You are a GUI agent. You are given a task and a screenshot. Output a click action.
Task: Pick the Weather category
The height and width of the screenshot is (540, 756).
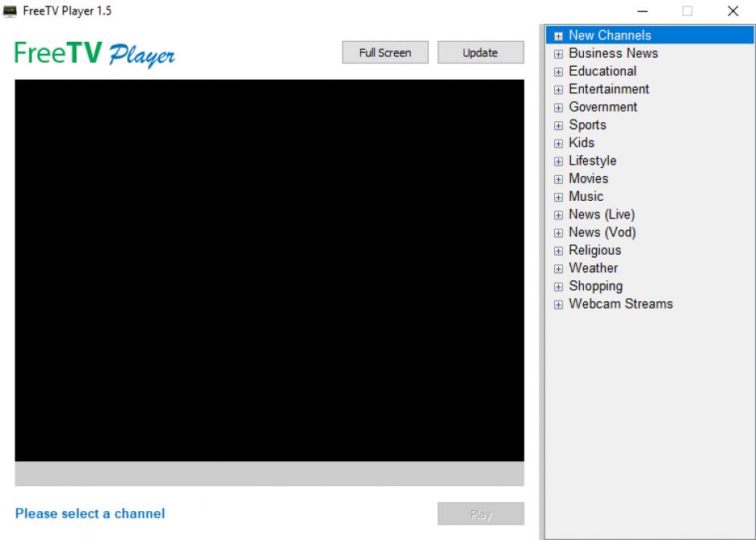click(x=593, y=268)
